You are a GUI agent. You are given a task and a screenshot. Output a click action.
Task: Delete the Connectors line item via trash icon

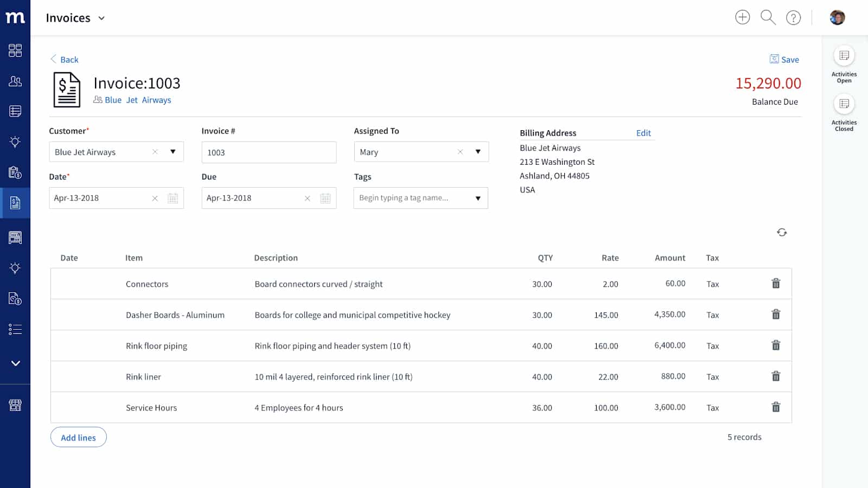(x=776, y=283)
